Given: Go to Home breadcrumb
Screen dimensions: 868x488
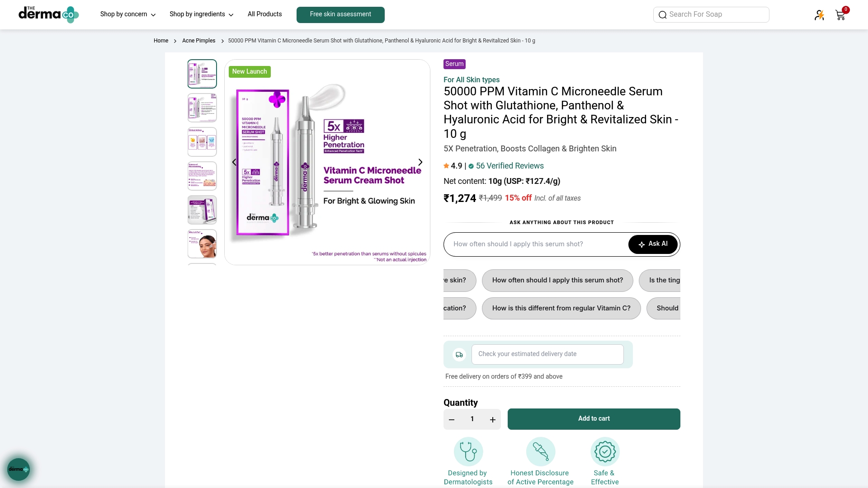Looking at the screenshot, I should (x=161, y=41).
